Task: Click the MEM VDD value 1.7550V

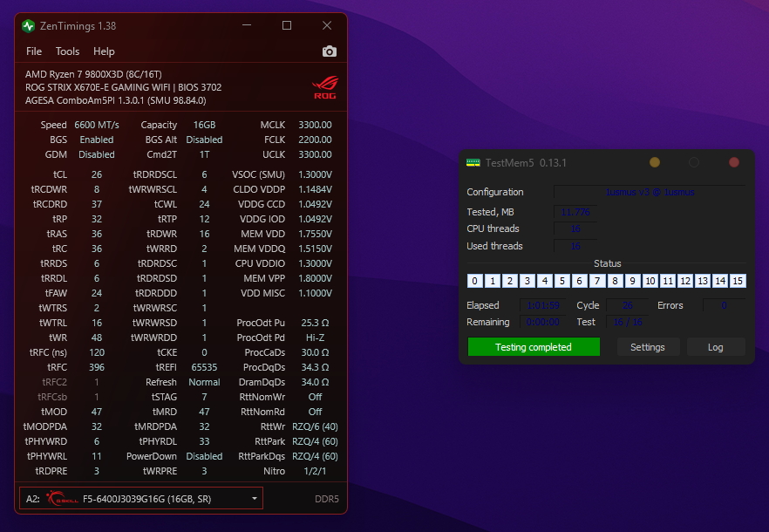Action: pos(315,234)
